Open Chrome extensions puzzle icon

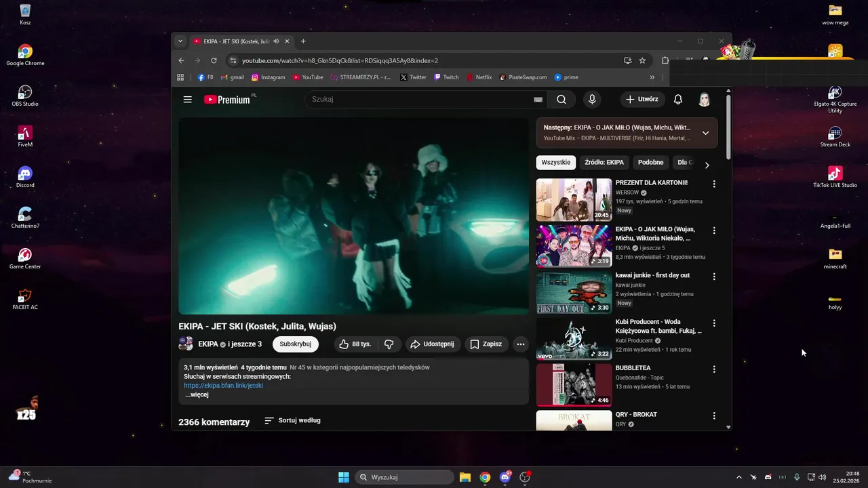pyautogui.click(x=665, y=60)
